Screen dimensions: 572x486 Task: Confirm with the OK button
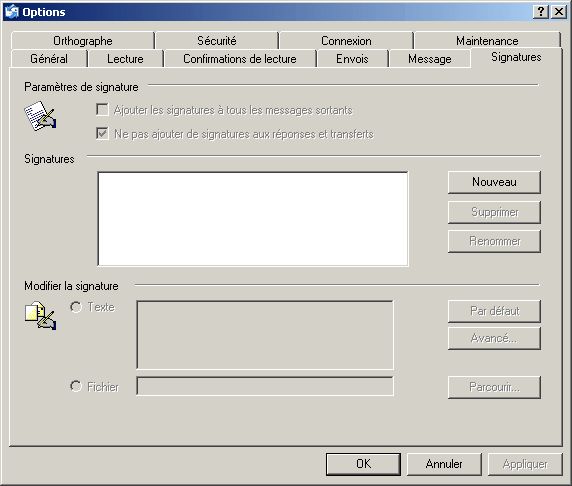click(x=363, y=464)
